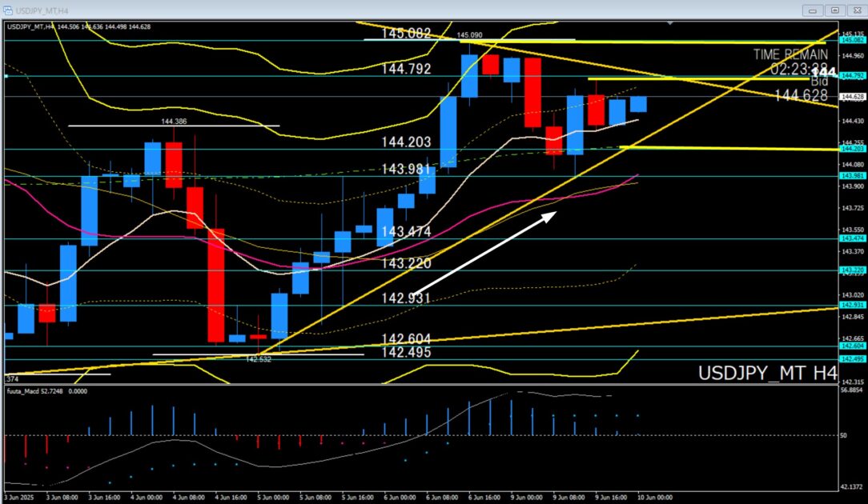Screen dimensions: 868x504
Task: Click the fuuta_Macd indicator label
Action: pyautogui.click(x=25, y=391)
